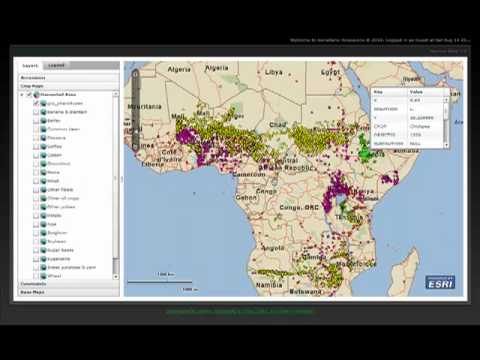Screen dimensions: 480x360
Task: Click the layer list scroll-down arrow
Action: click(x=116, y=277)
